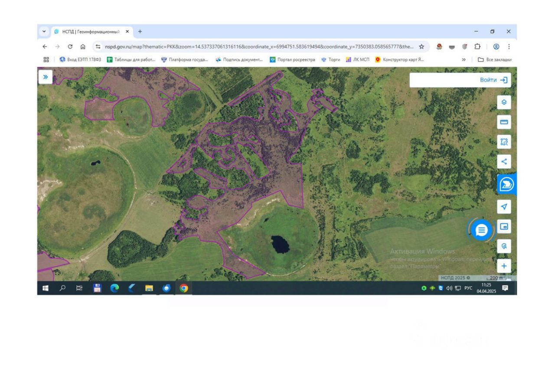Image resolution: width=555 pixels, height=392 pixels.
Task: Switch to the НСПД Геоинформационный tab
Action: 92,32
